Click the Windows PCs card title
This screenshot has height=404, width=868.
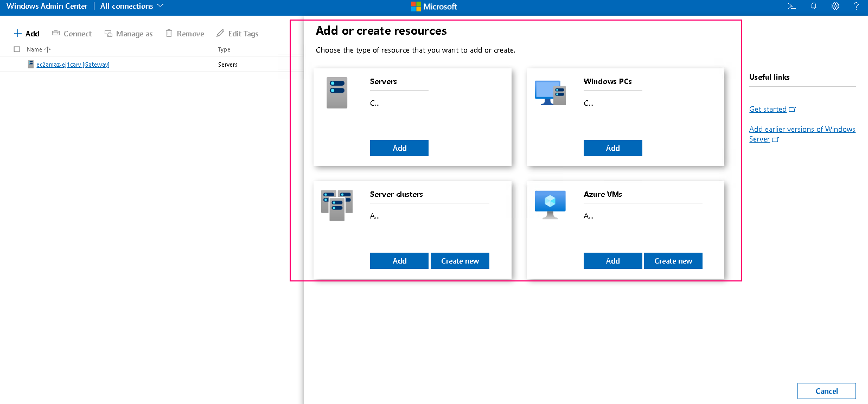click(608, 81)
